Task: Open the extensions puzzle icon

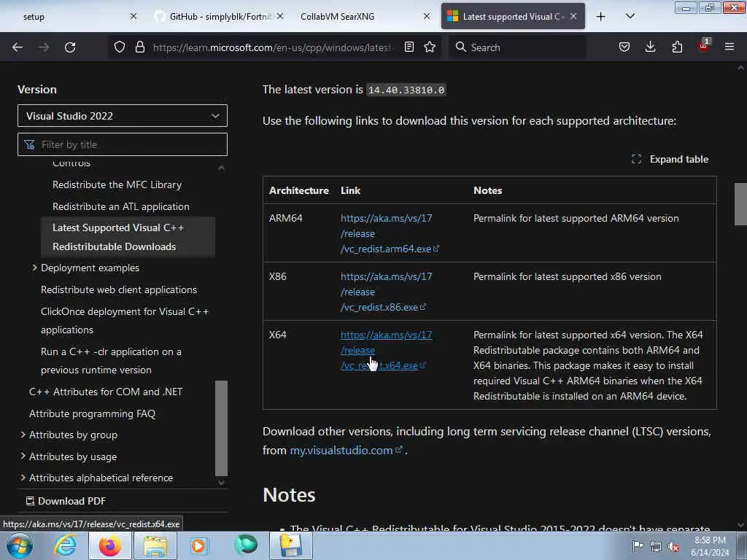Action: point(677,47)
